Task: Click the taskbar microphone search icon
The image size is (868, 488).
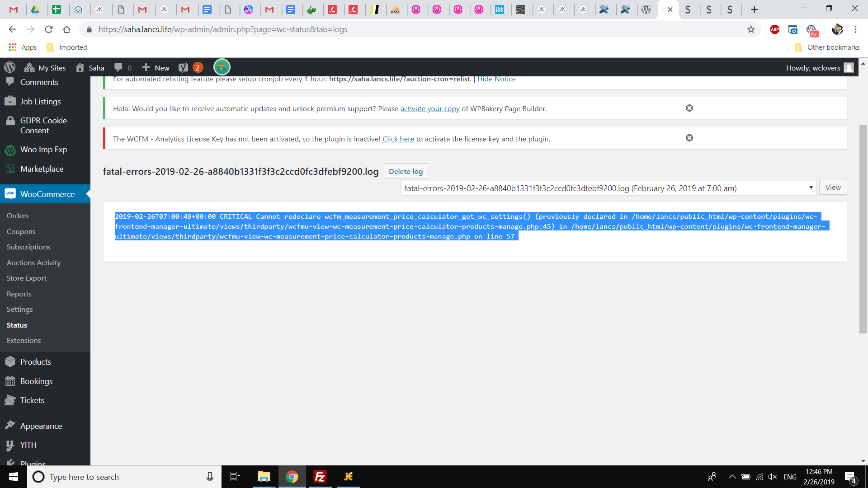Action: point(210,477)
